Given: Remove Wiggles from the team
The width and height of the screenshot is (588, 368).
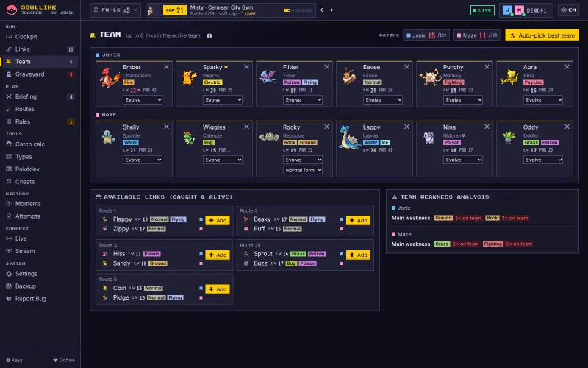Looking at the screenshot, I should [246, 127].
